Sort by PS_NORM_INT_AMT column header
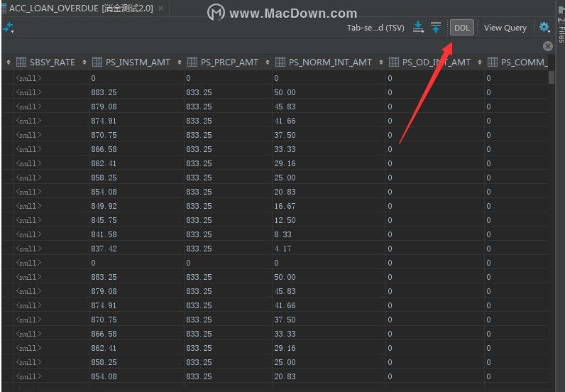The image size is (565, 392). 330,62
